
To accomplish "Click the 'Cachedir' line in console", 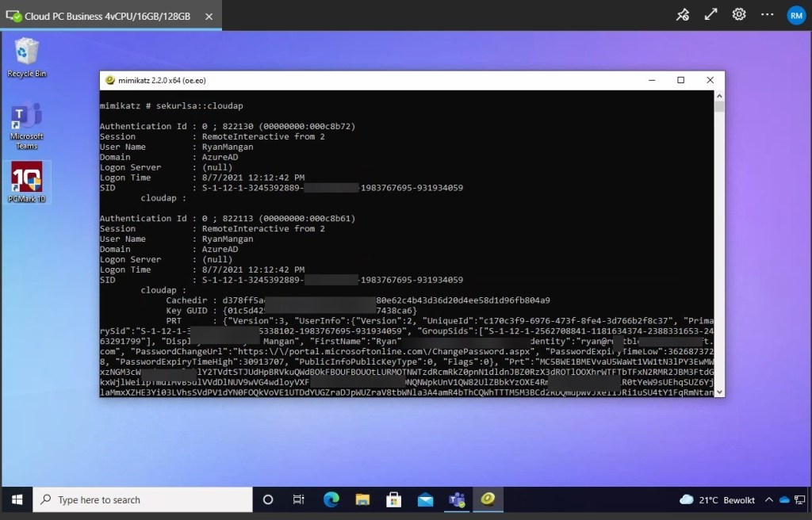I will point(358,300).
